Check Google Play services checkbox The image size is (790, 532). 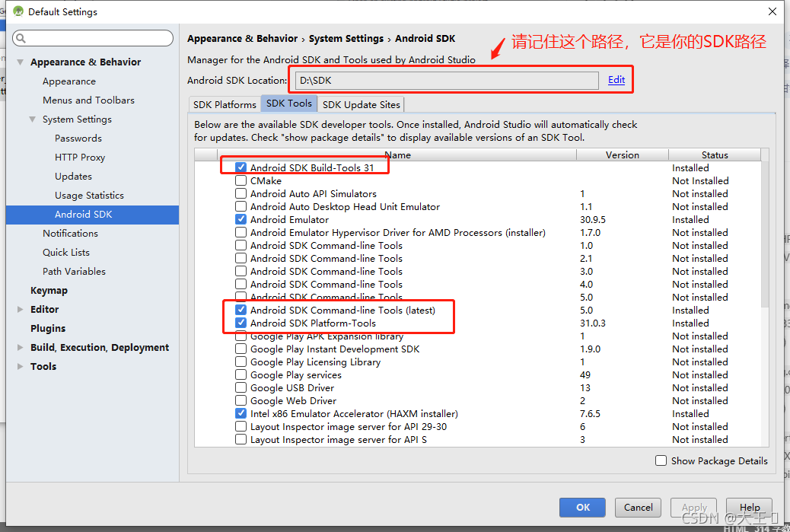tap(241, 374)
